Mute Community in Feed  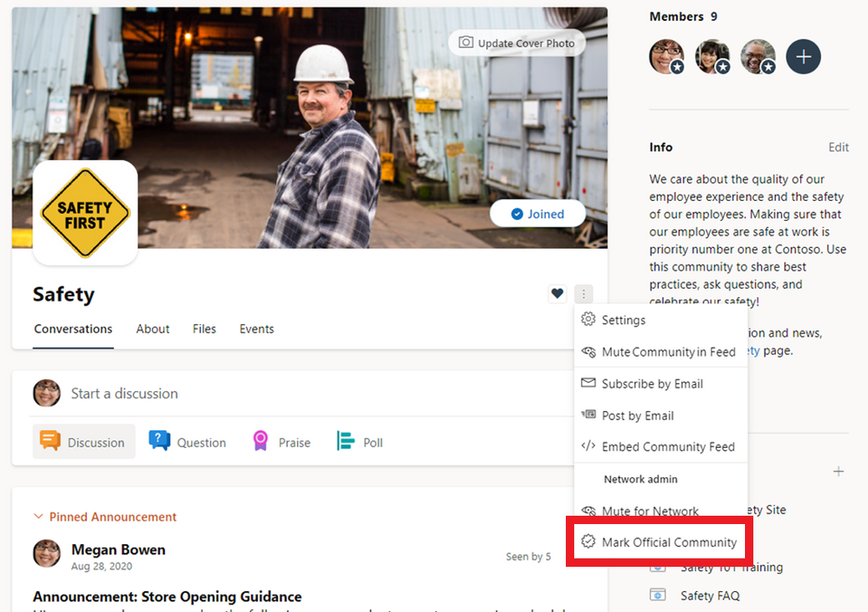click(x=659, y=352)
